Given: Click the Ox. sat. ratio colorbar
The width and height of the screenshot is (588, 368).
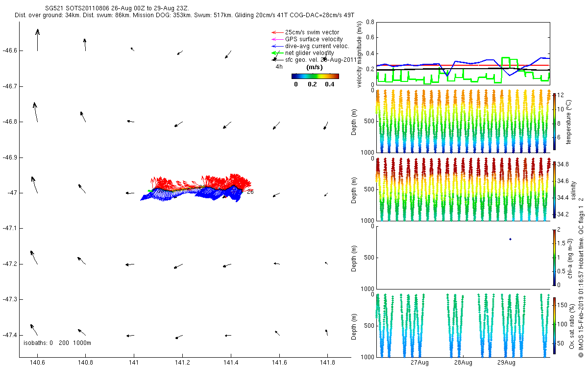Looking at the screenshot, I should (x=554, y=325).
